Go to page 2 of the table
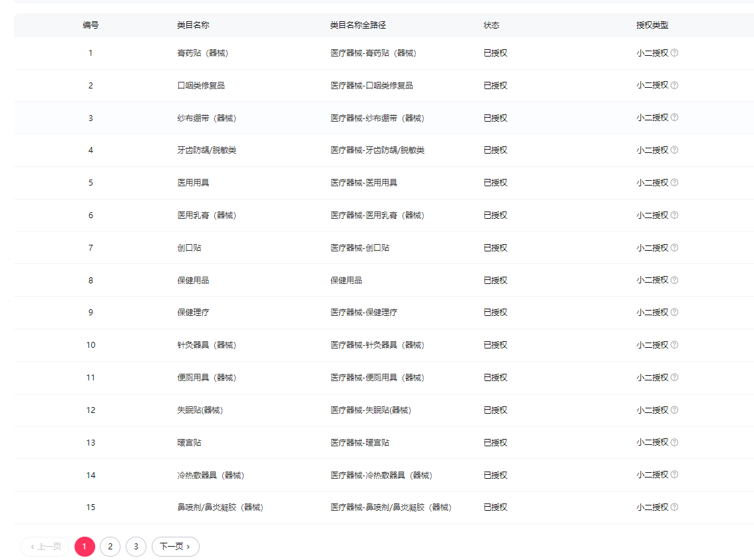 [x=110, y=547]
